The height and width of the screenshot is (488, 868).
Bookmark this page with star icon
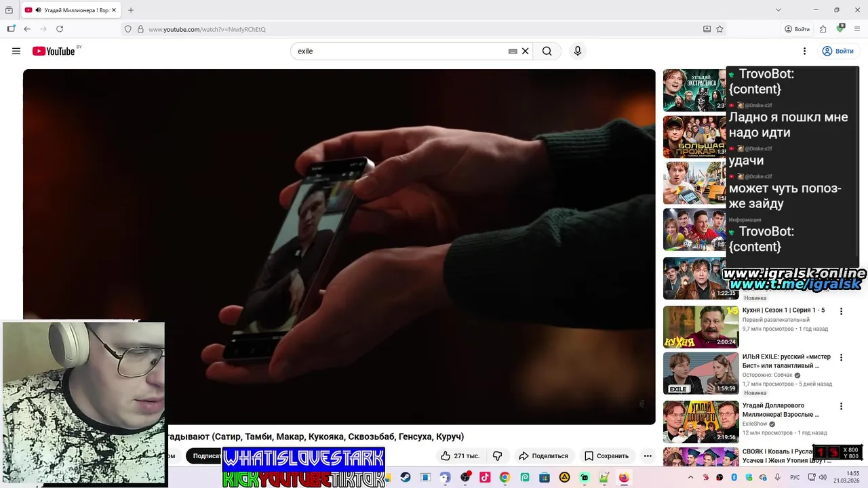point(719,29)
